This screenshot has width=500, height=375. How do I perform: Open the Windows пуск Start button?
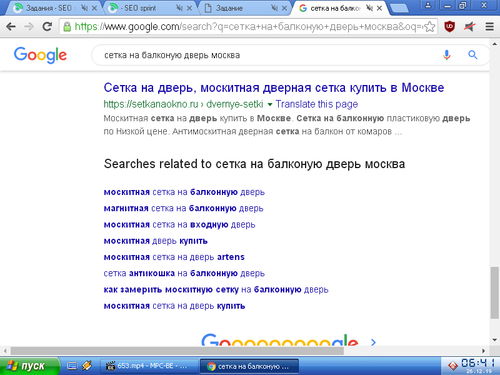click(29, 366)
